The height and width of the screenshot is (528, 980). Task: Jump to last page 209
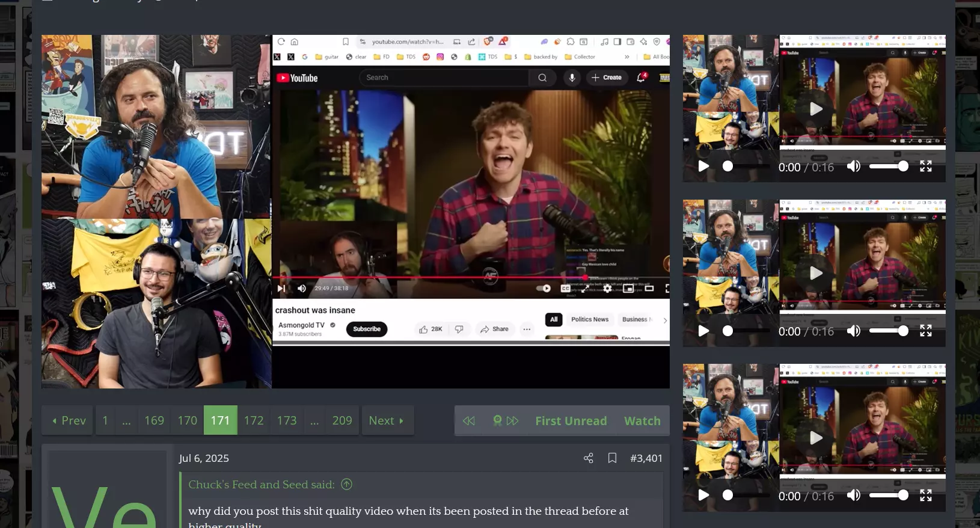point(342,420)
